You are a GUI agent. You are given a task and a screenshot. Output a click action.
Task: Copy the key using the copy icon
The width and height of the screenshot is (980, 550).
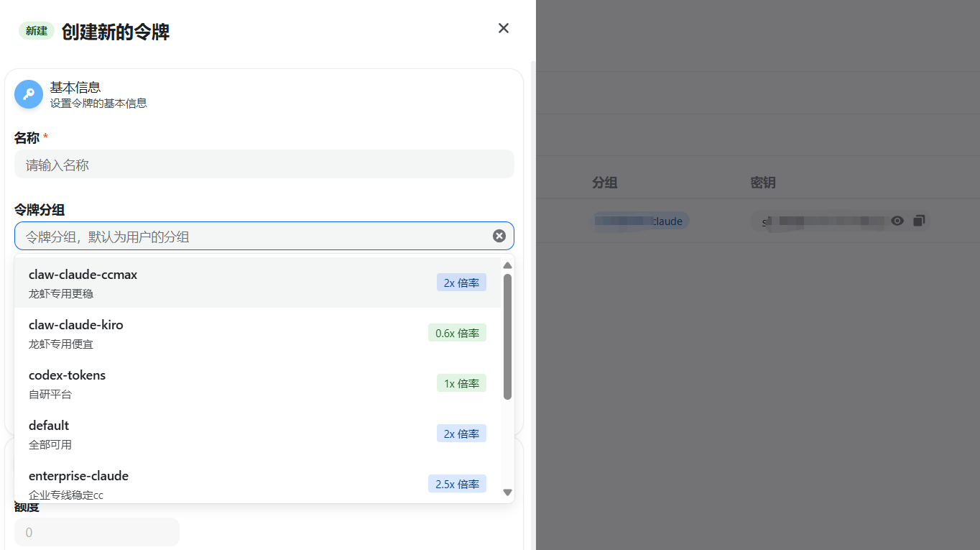point(919,221)
